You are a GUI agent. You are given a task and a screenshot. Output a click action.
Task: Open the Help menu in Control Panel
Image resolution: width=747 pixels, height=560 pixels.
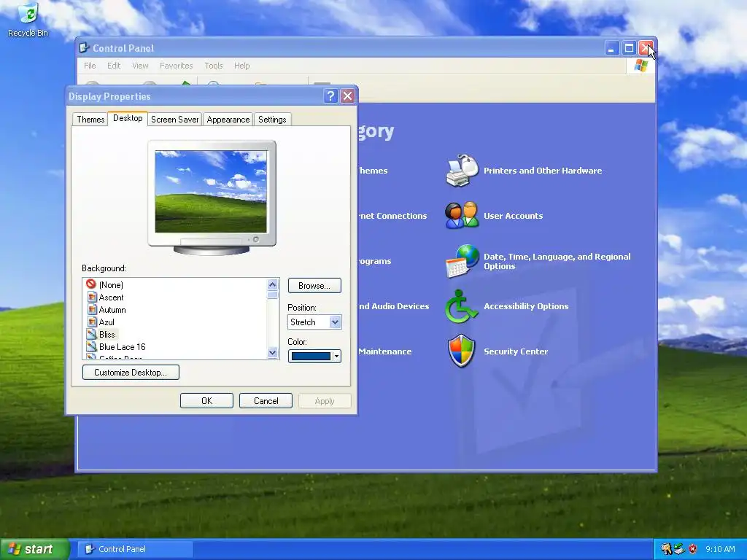point(242,65)
